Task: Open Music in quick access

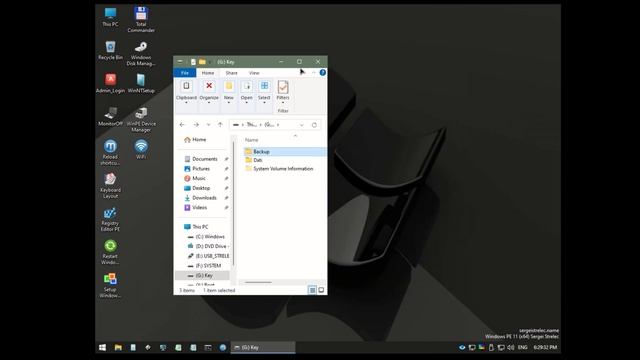Action: tap(199, 178)
